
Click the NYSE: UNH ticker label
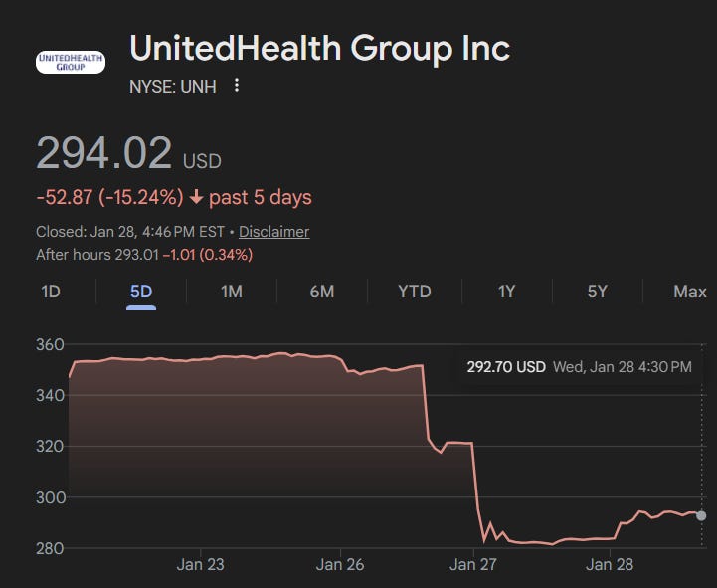pos(173,86)
